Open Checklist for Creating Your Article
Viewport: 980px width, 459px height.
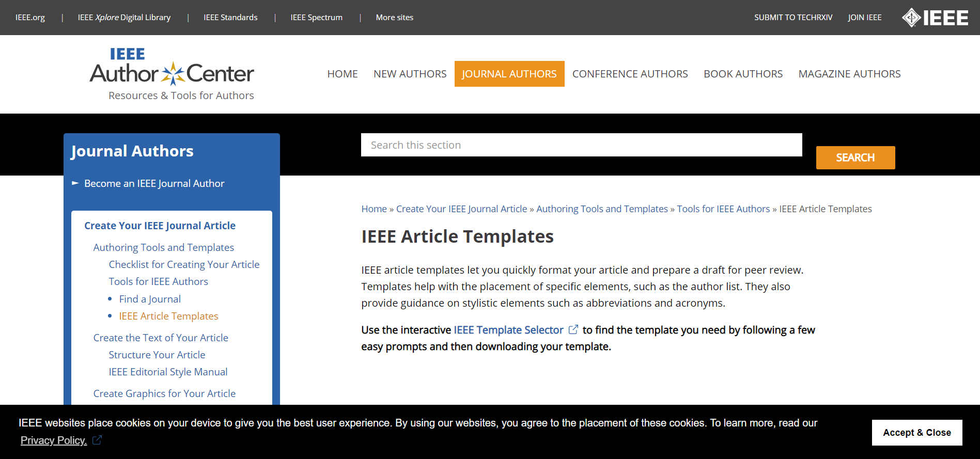[184, 264]
